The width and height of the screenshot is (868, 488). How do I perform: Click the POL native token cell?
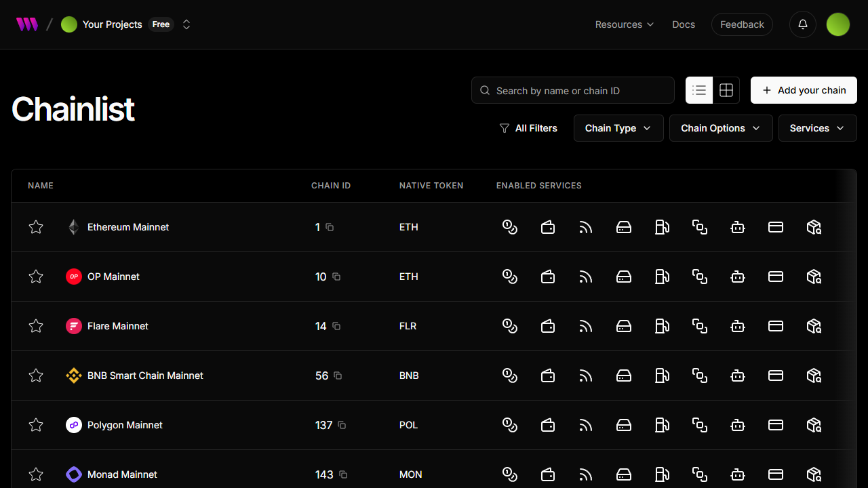408,425
